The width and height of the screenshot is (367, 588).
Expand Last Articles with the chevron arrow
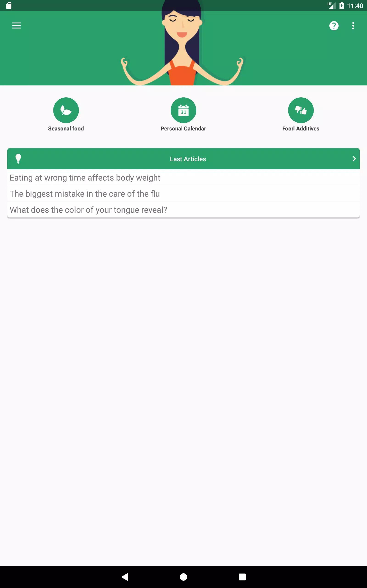click(x=354, y=159)
